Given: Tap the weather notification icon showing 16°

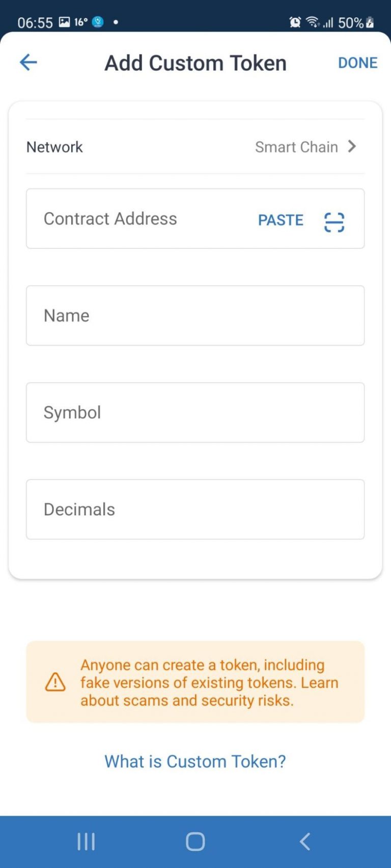Looking at the screenshot, I should point(81,21).
